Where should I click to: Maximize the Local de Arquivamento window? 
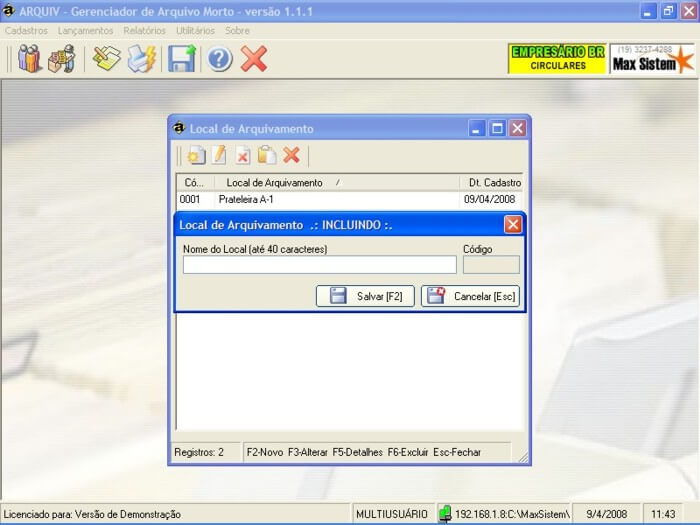click(x=497, y=129)
